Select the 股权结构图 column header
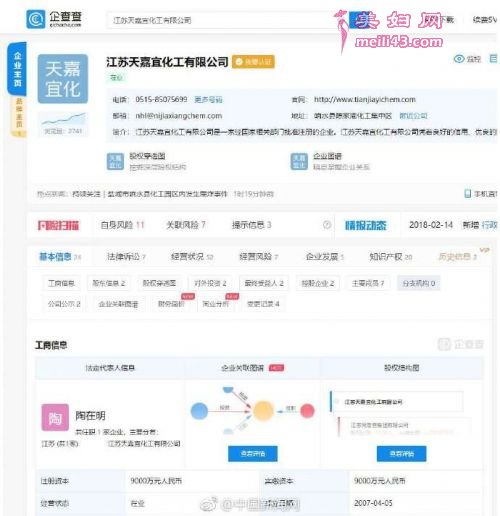 (402, 368)
